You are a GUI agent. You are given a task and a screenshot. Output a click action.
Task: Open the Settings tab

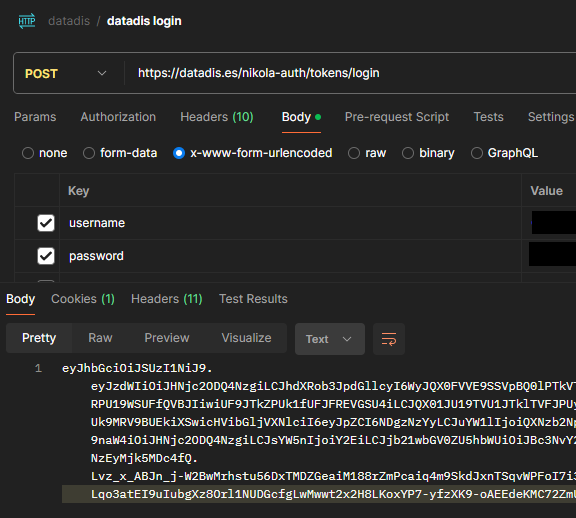tap(551, 117)
